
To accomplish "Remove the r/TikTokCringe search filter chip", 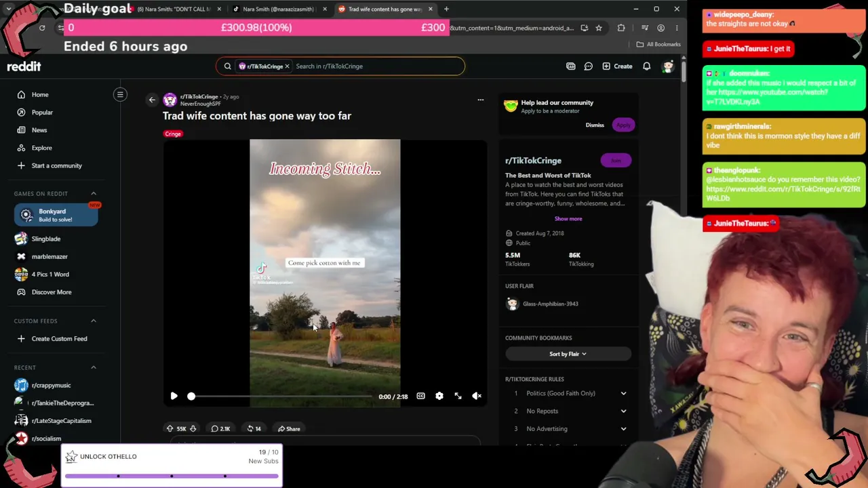I will (x=287, y=66).
